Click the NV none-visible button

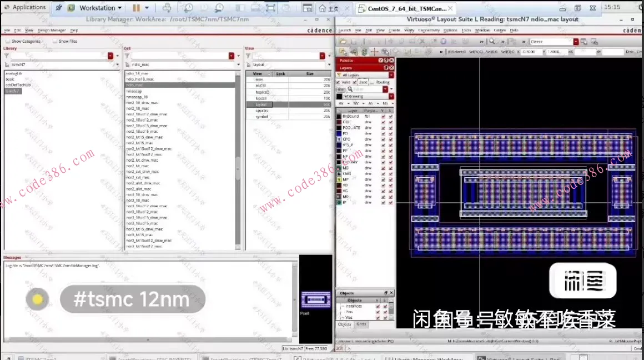pos(356,103)
